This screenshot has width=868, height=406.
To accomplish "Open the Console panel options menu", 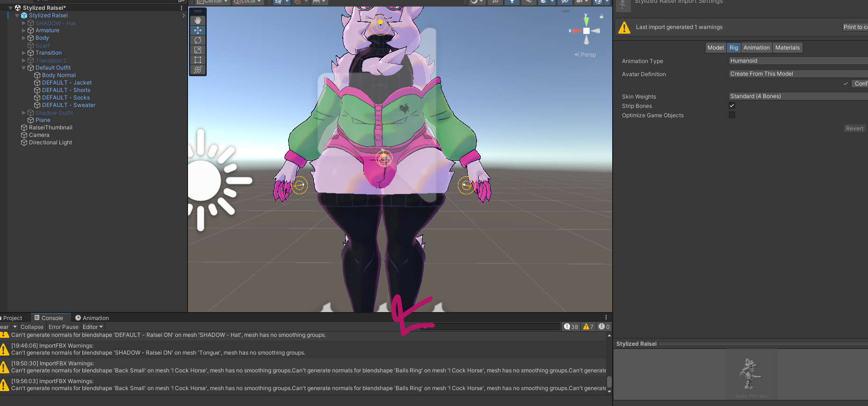I will [606, 318].
